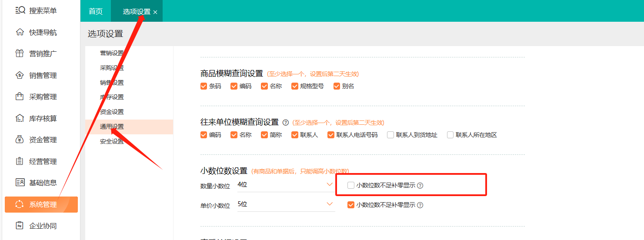Switch to the 首页 tab
The width and height of the screenshot is (644, 240).
(x=96, y=11)
